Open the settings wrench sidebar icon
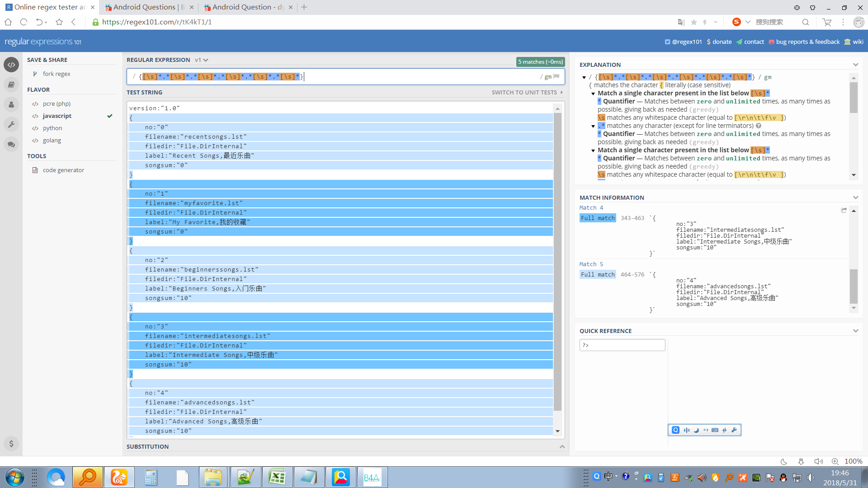The image size is (868, 488). click(11, 124)
